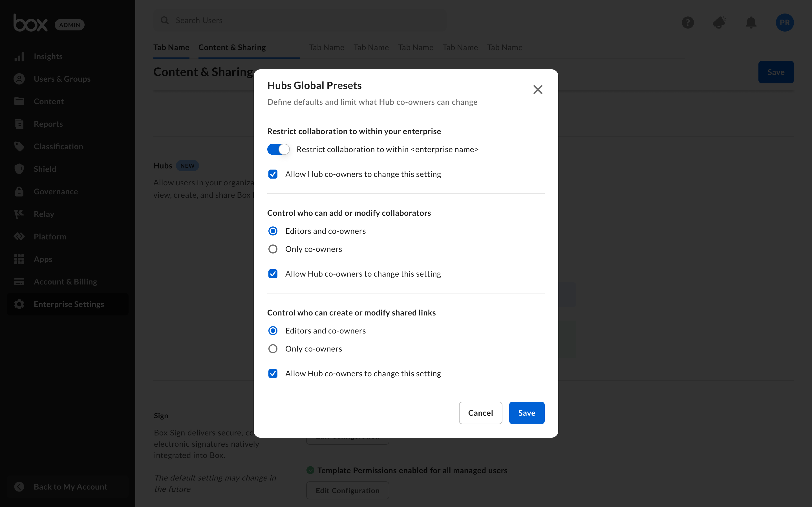Click the Insights bar chart icon
This screenshot has width=812, height=507.
point(19,56)
